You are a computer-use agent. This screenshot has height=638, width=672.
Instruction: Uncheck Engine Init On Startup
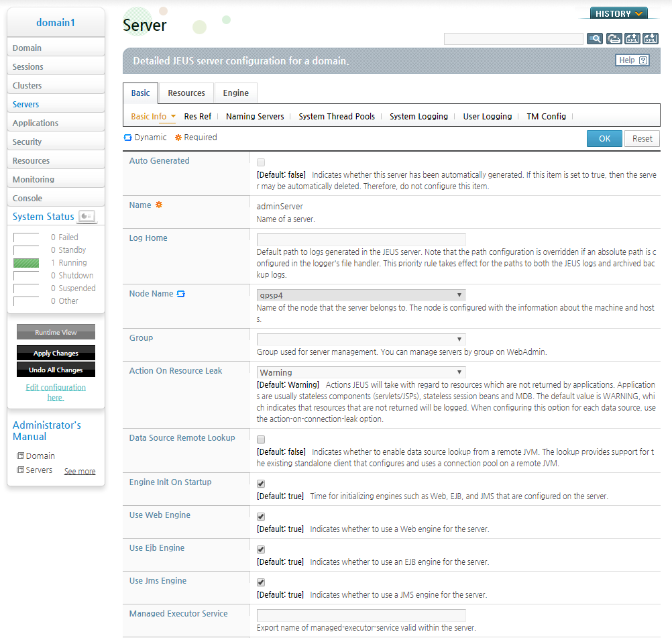pyautogui.click(x=261, y=484)
